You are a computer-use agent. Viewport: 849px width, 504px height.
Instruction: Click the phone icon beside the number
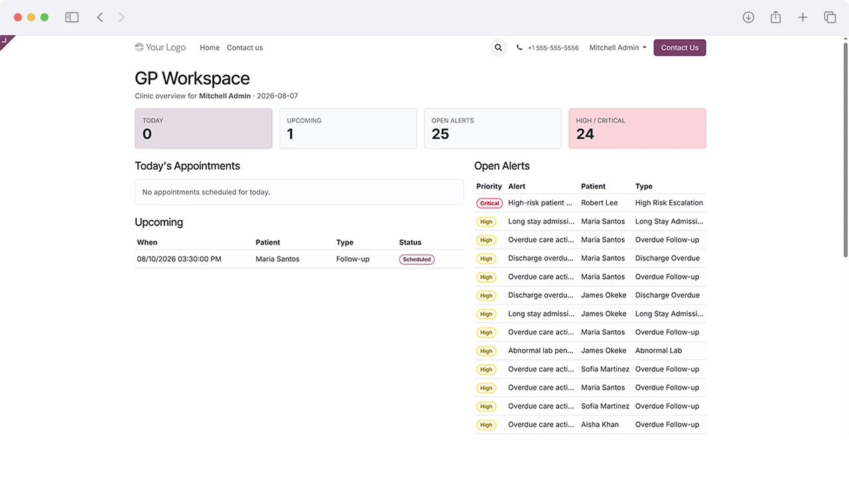coord(519,48)
